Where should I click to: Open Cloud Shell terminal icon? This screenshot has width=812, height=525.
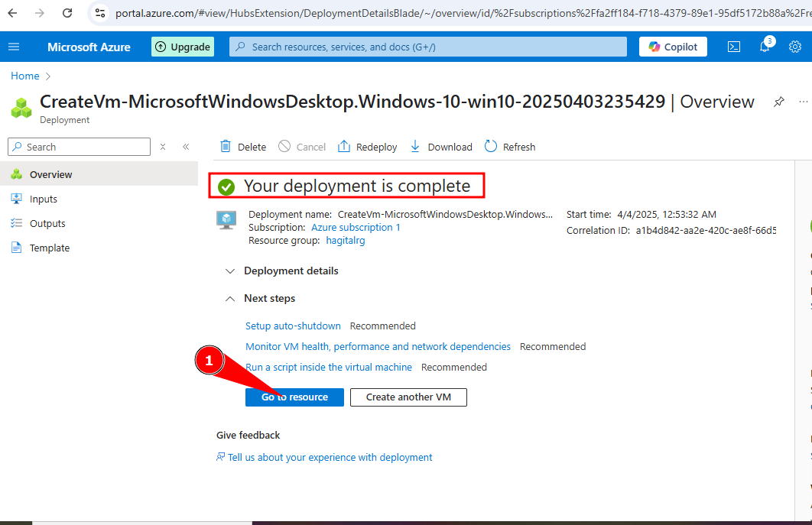734,47
